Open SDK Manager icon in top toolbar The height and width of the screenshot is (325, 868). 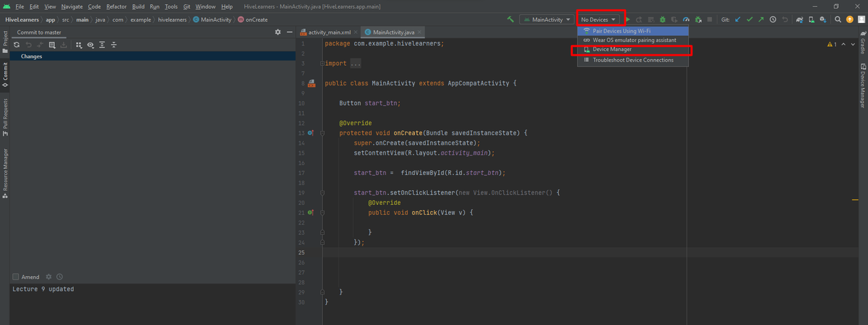click(x=823, y=20)
